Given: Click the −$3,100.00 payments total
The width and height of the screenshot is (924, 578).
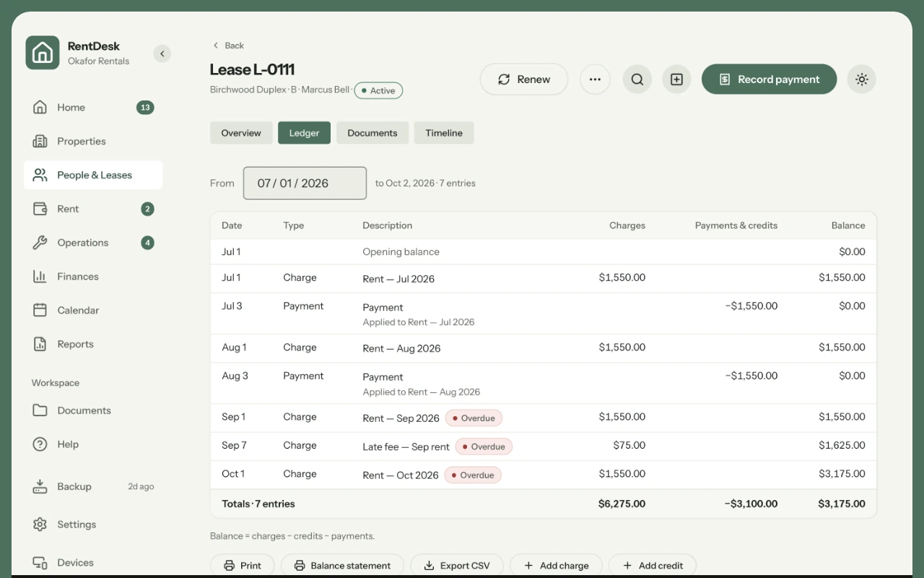Looking at the screenshot, I should pos(751,504).
